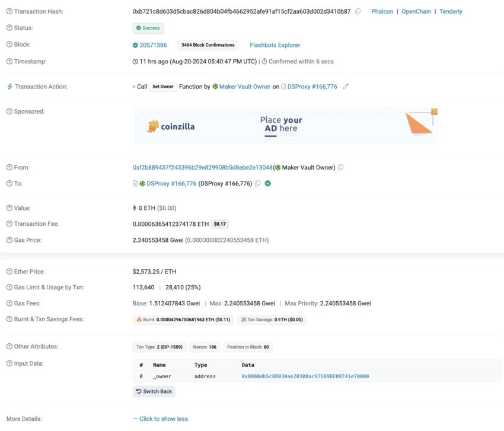The image size is (504, 431).
Task: Click help icon beside Value label
Action: pos(9,208)
